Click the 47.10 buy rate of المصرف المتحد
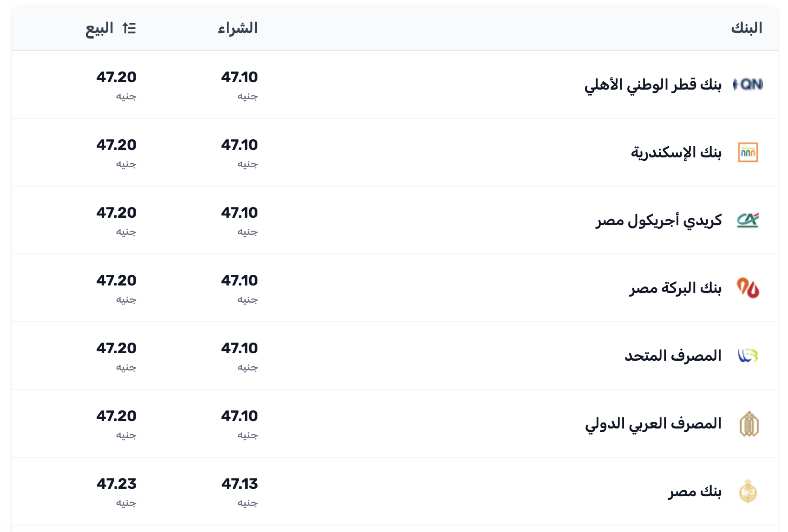 click(x=239, y=348)
